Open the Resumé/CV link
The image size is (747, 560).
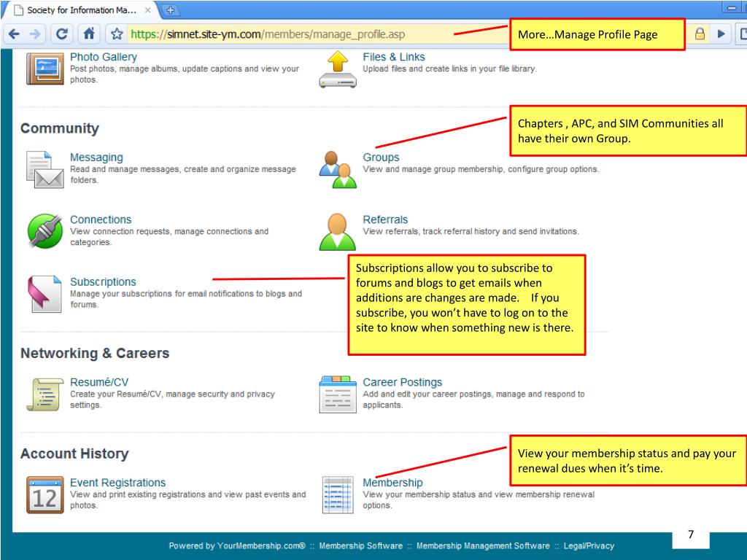99,382
